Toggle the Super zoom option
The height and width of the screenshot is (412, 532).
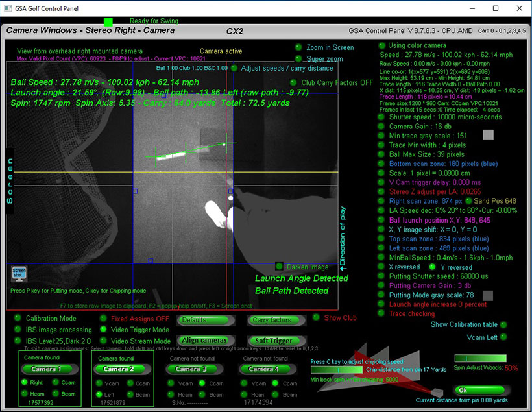click(298, 58)
